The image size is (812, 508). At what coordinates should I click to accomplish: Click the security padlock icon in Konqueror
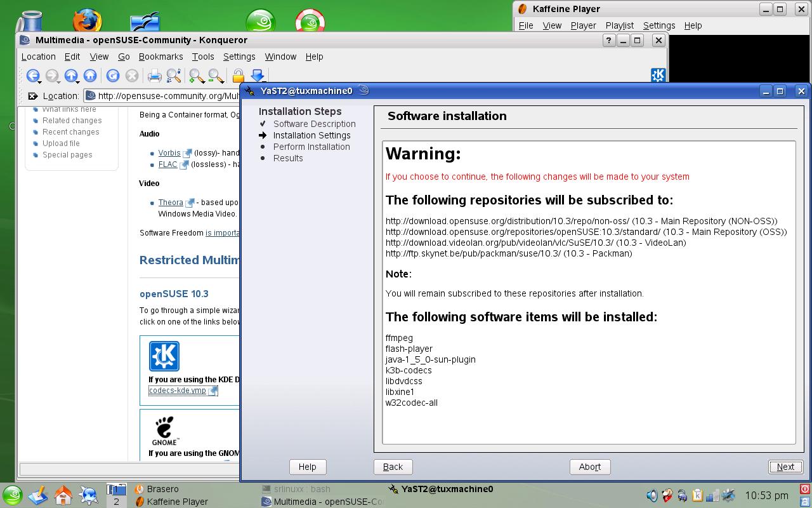coord(239,76)
